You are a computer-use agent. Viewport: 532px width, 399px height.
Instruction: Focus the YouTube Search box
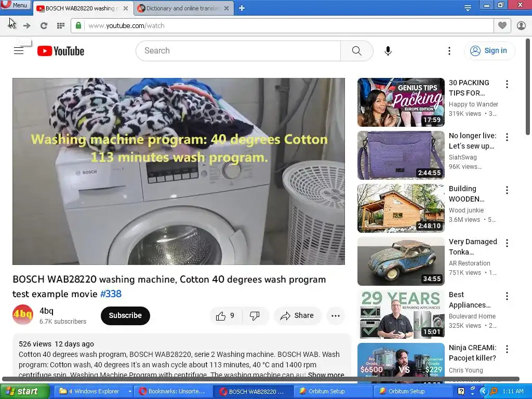point(238,51)
